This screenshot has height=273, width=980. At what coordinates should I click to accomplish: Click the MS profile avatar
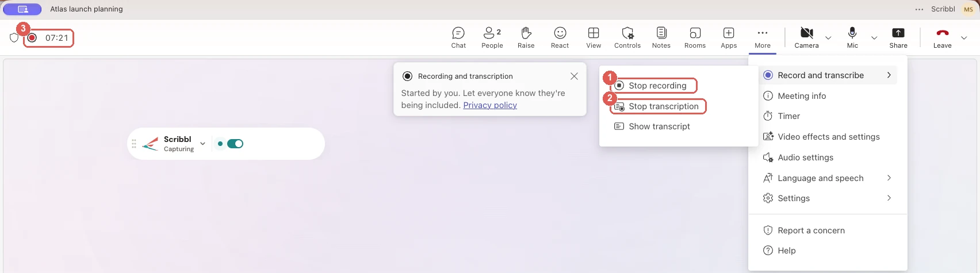[968, 9]
